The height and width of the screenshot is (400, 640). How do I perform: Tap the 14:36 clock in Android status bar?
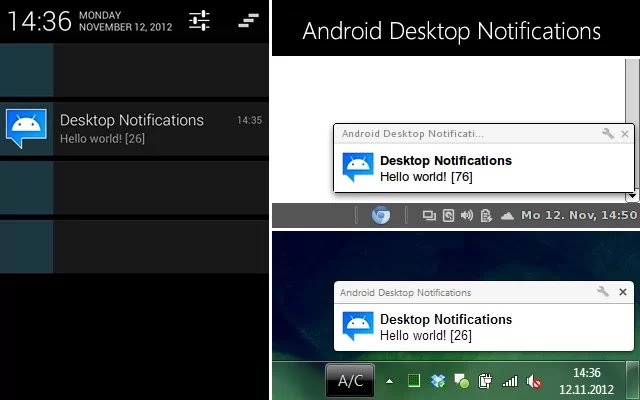(x=40, y=21)
